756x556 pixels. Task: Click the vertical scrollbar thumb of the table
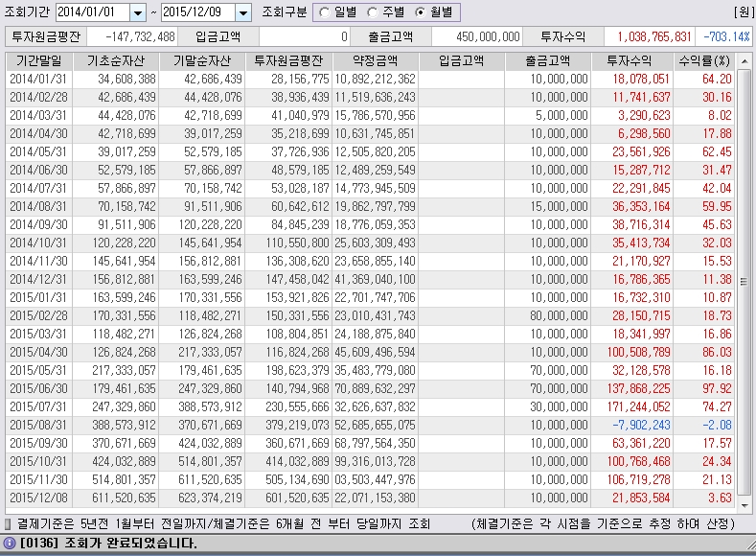coord(745,282)
